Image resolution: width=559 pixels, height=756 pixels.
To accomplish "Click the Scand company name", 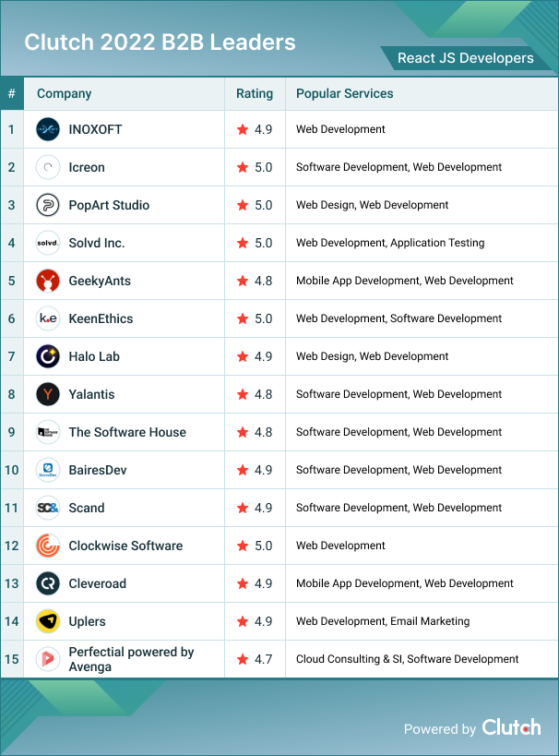I will click(87, 508).
